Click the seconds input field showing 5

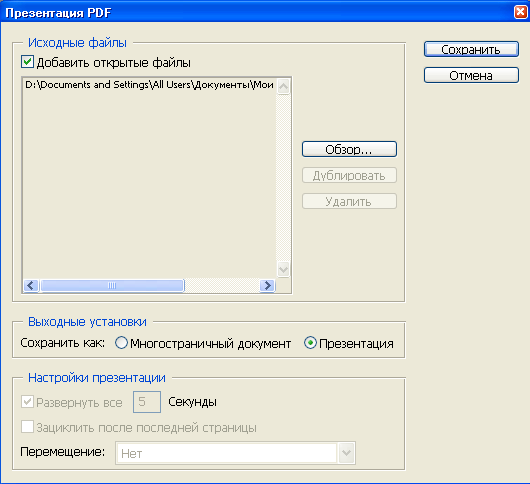147,402
